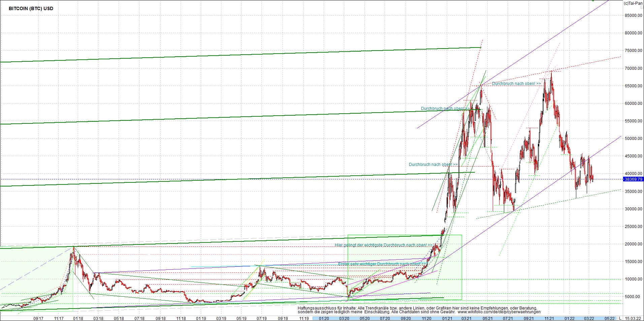
Task: Click the 03 20 time axis label
Action: coord(344,318)
